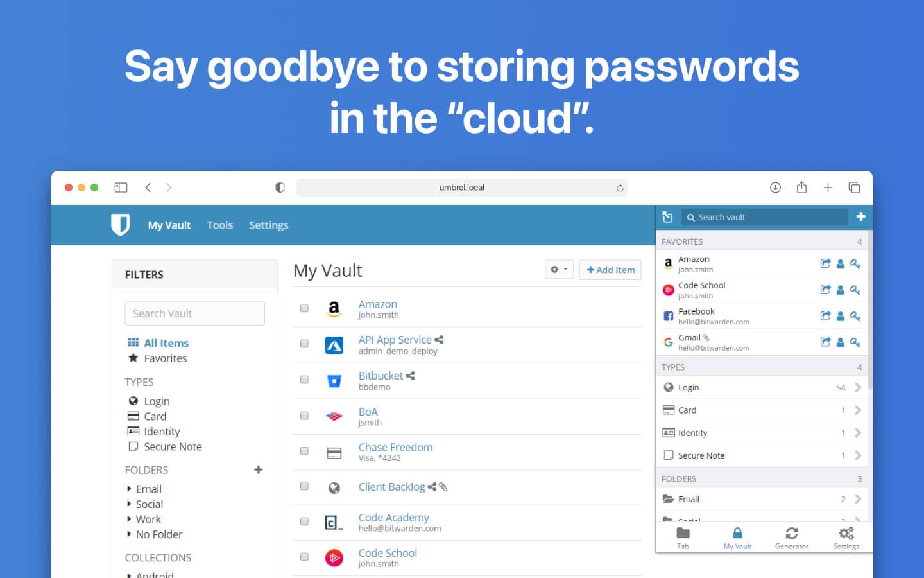This screenshot has height=578, width=924.
Task: Open the Code Academy vault item
Action: pos(393,518)
